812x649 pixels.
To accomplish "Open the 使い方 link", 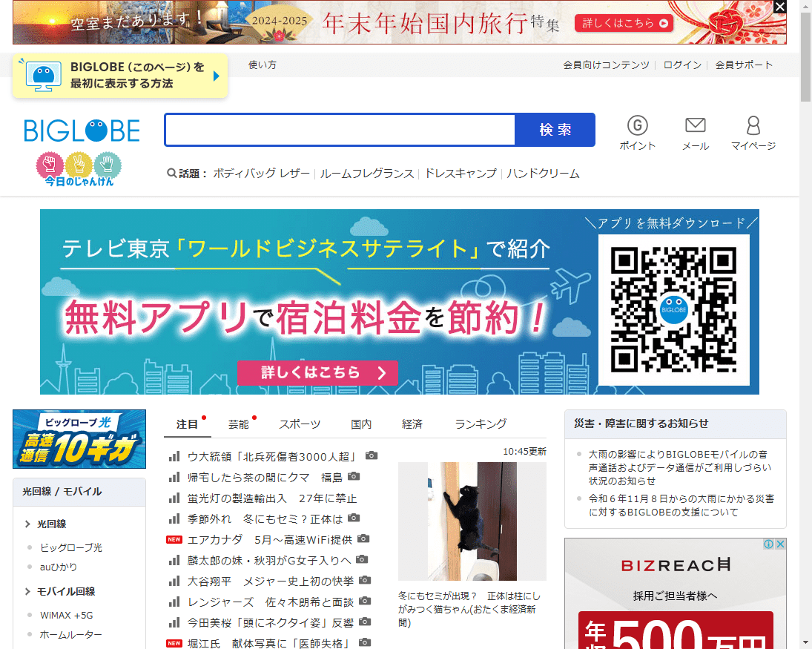I will [x=263, y=65].
